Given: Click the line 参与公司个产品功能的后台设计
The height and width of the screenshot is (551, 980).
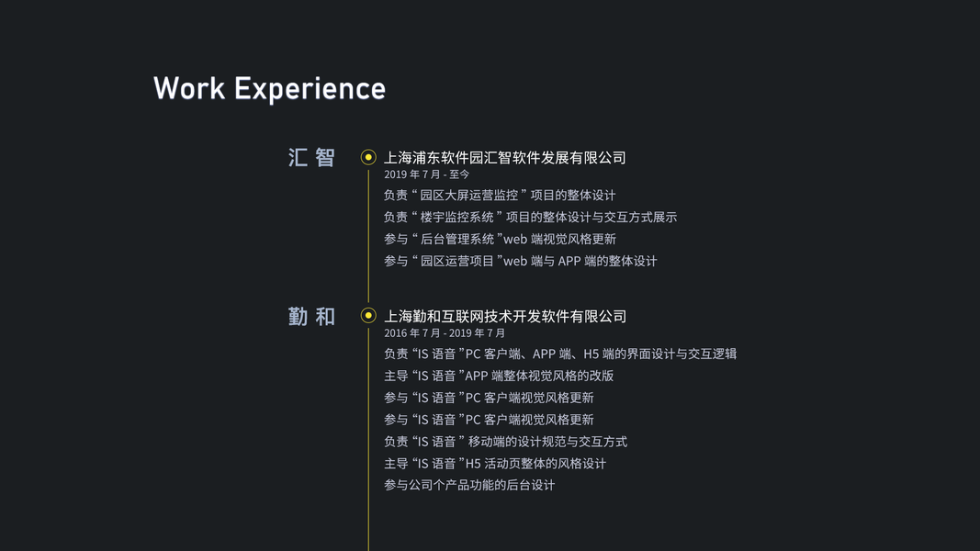Looking at the screenshot, I should pyautogui.click(x=469, y=485).
